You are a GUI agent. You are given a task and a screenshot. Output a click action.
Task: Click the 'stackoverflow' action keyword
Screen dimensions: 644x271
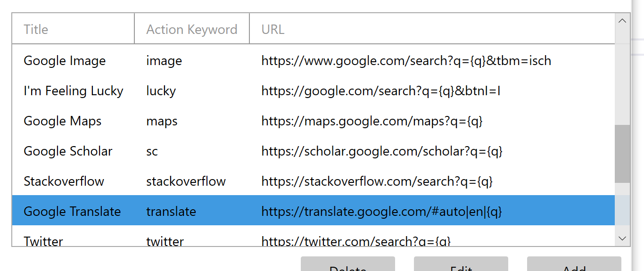(186, 181)
